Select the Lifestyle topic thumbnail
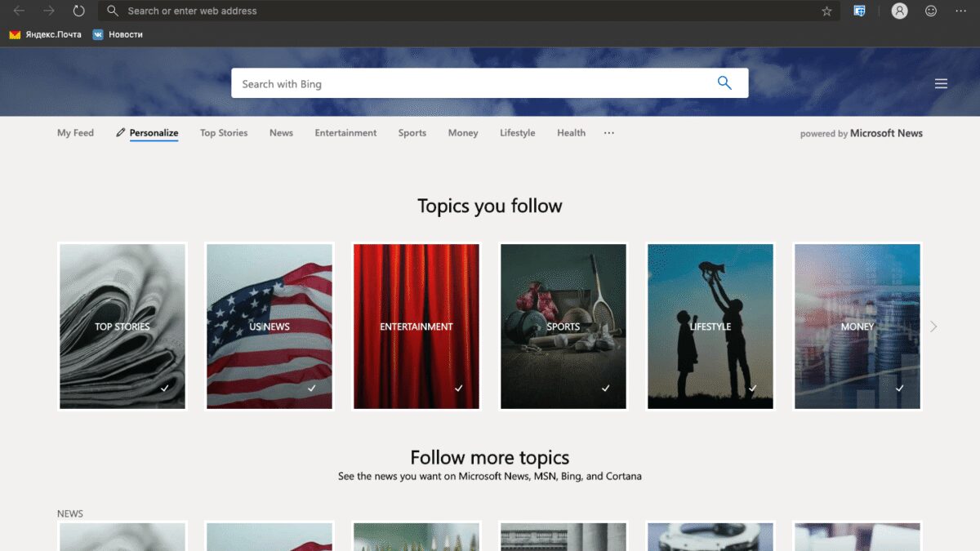This screenshot has width=980, height=551. click(x=710, y=326)
